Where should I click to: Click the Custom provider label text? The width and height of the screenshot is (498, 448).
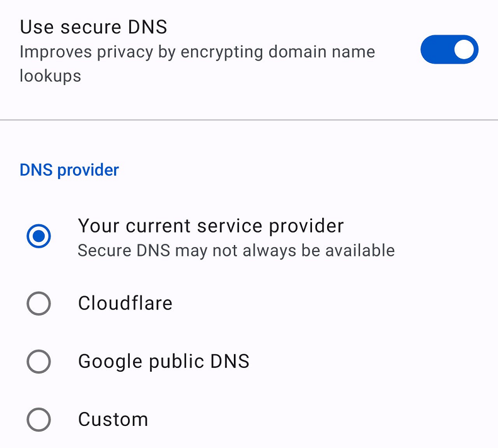click(x=113, y=420)
